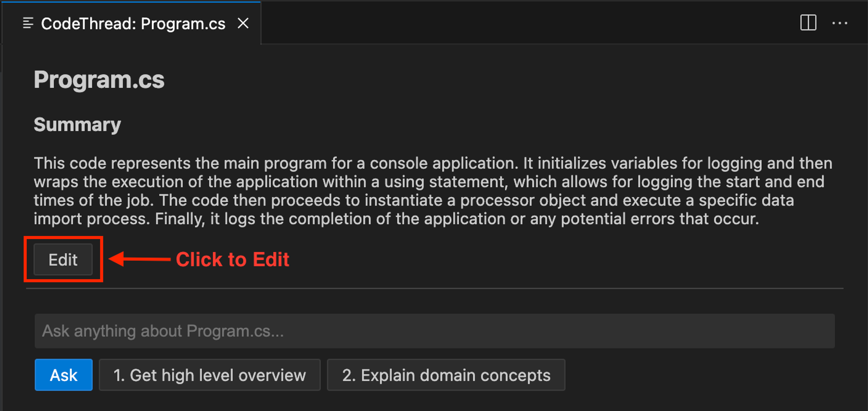Click the Summary section heading
This screenshot has width=868, height=411.
point(77,125)
